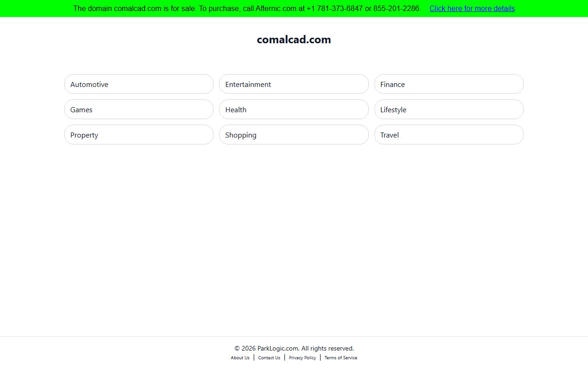Choose the Lifestyle category
The image size is (588, 368).
(x=448, y=109)
